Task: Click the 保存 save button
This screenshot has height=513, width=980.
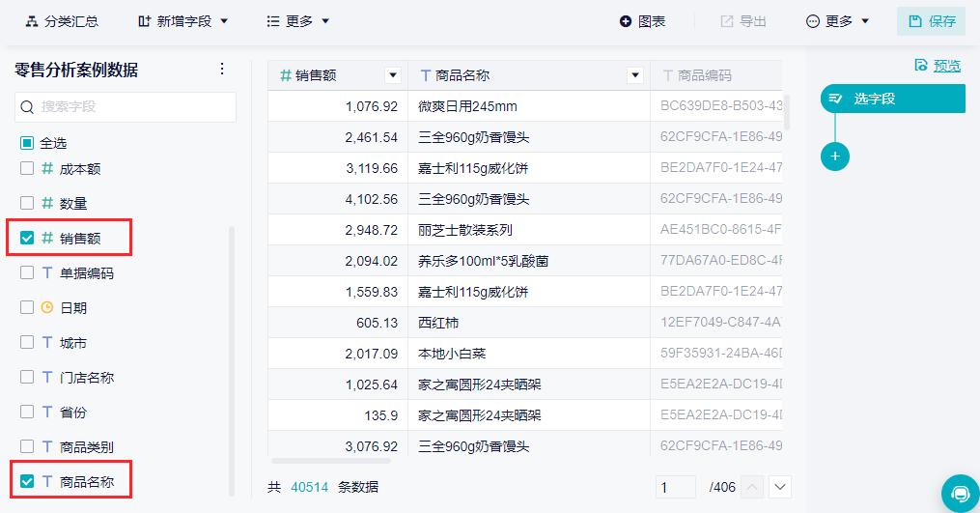Action: [x=932, y=21]
